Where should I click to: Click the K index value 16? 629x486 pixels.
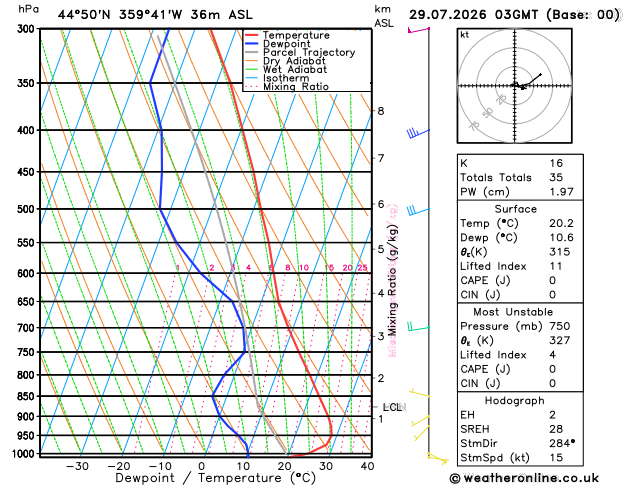(556, 163)
